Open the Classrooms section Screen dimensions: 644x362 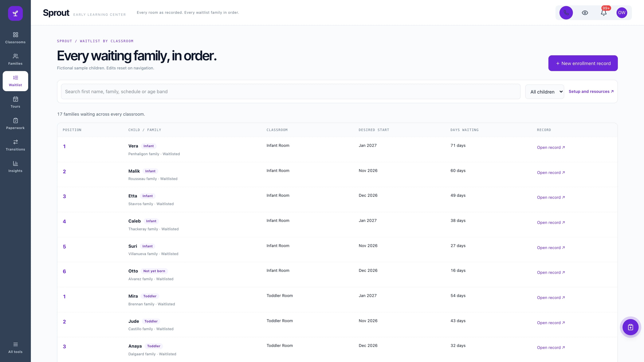[15, 38]
